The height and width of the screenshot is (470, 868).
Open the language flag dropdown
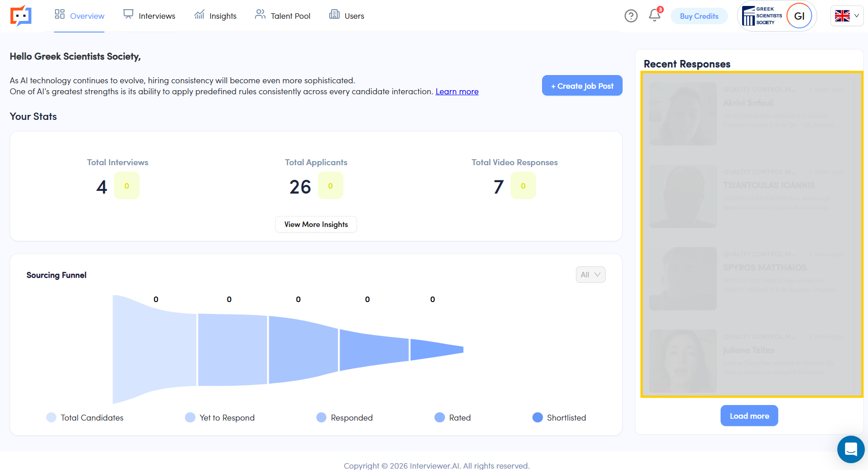click(847, 16)
